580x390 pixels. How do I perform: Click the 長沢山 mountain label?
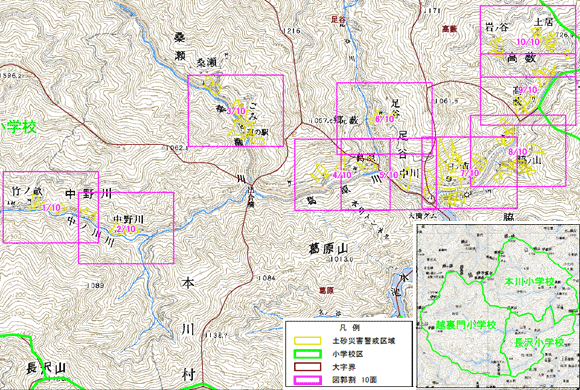[x=46, y=369]
